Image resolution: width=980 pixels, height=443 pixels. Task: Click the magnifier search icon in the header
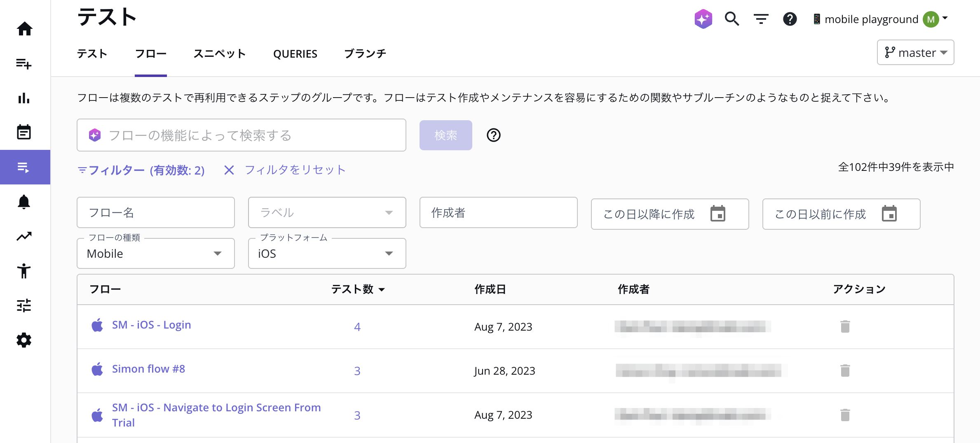(x=732, y=19)
